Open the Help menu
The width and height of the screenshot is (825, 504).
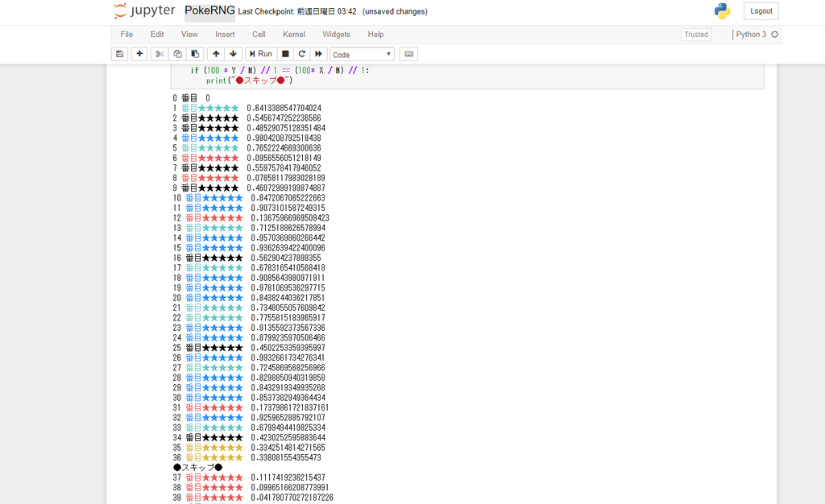click(x=375, y=34)
